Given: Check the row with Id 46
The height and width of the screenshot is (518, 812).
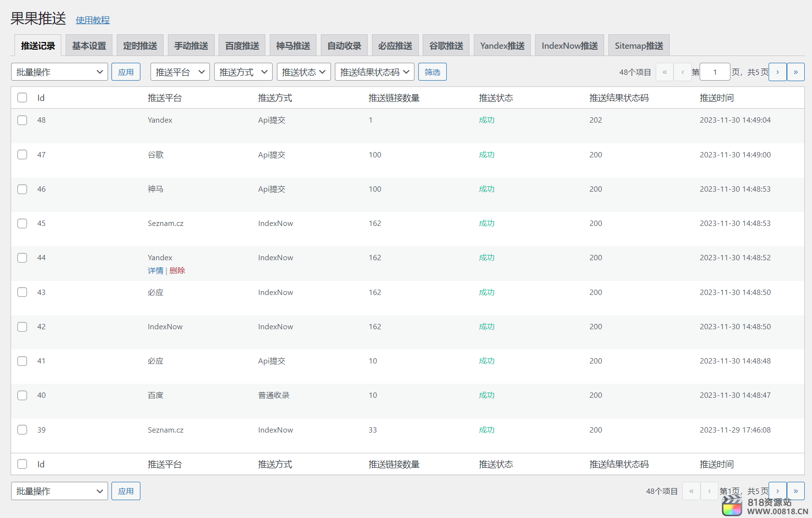Looking at the screenshot, I should coord(22,189).
